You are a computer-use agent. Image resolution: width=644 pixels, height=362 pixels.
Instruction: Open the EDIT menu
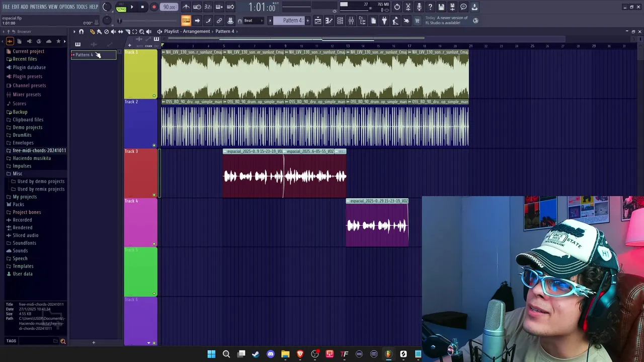click(16, 7)
